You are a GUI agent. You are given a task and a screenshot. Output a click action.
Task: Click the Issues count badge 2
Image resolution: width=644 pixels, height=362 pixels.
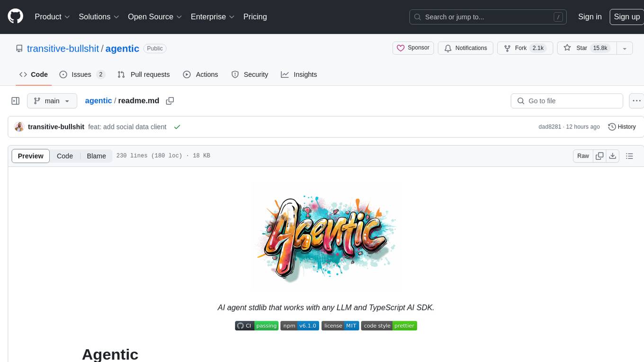[100, 74]
